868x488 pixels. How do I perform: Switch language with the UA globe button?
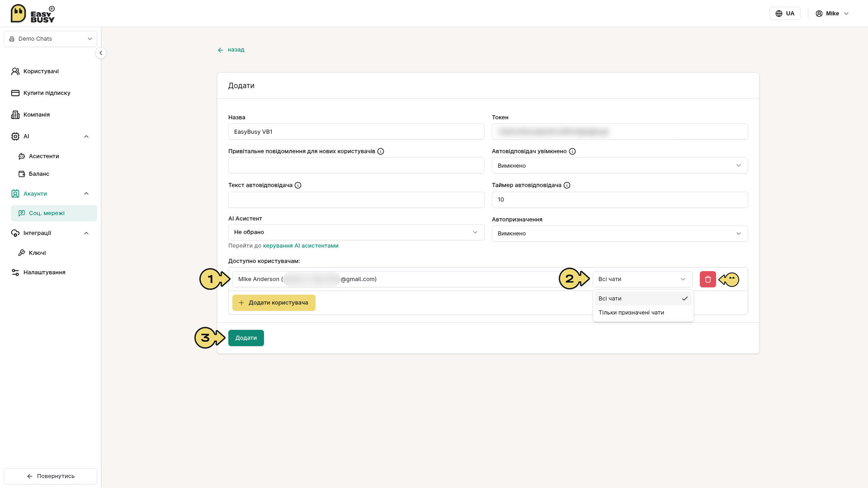[785, 14]
